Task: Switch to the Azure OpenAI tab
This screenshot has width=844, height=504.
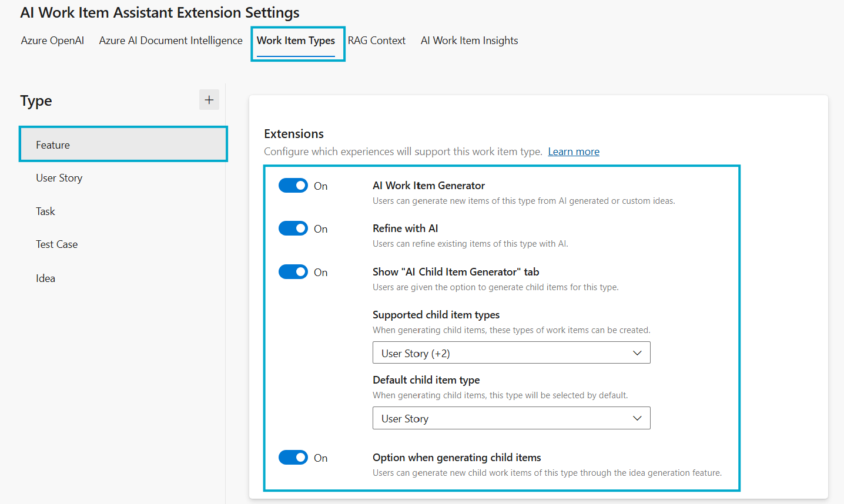Action: click(x=52, y=41)
